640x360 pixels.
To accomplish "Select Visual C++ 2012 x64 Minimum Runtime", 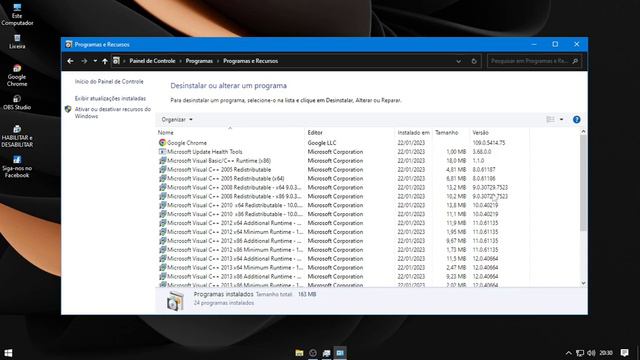I will click(343, 232).
